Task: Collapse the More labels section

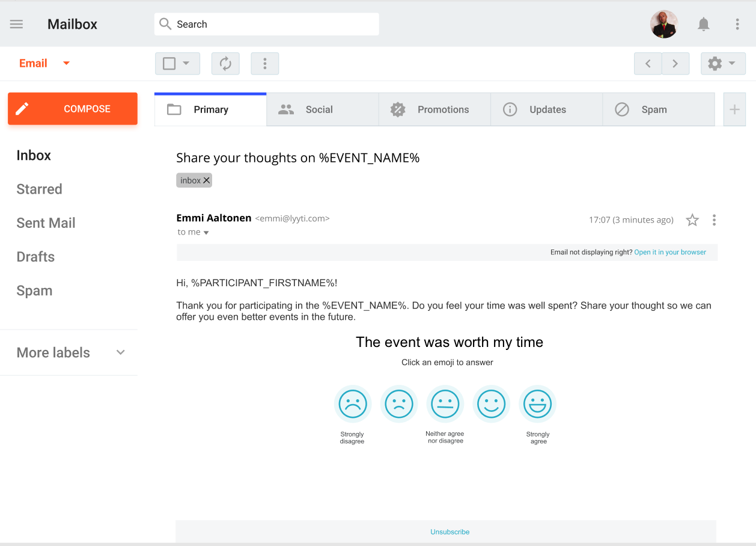Action: [x=120, y=352]
